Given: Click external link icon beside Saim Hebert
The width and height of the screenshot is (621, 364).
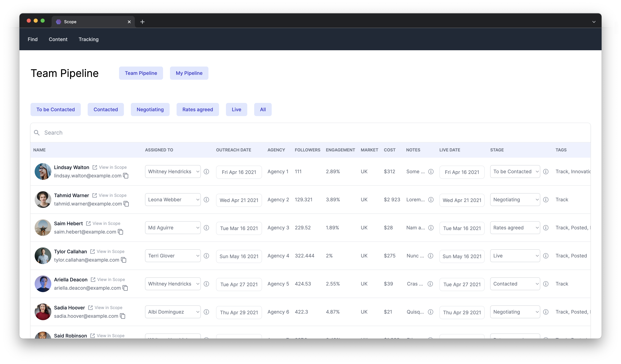Looking at the screenshot, I should 88,223.
